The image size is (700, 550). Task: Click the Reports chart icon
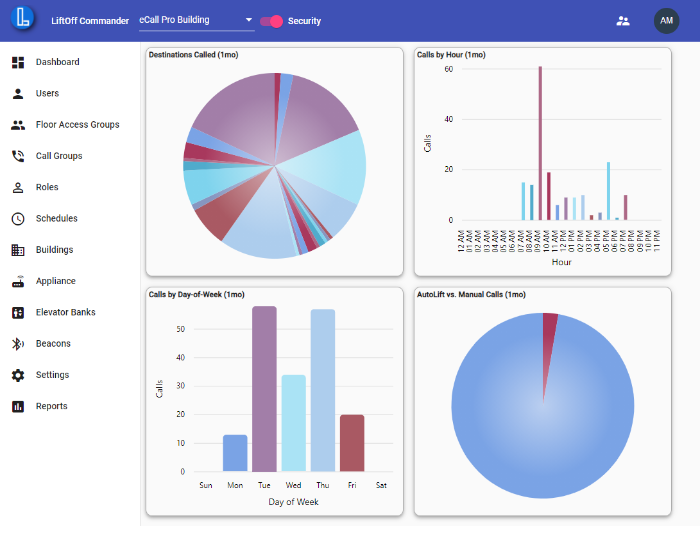coord(18,406)
